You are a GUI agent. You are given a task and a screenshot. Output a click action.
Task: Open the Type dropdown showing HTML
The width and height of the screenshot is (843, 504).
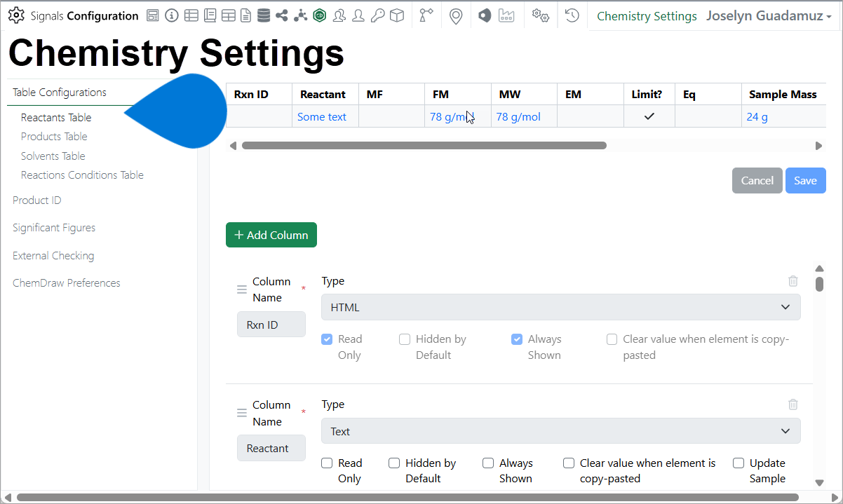560,307
